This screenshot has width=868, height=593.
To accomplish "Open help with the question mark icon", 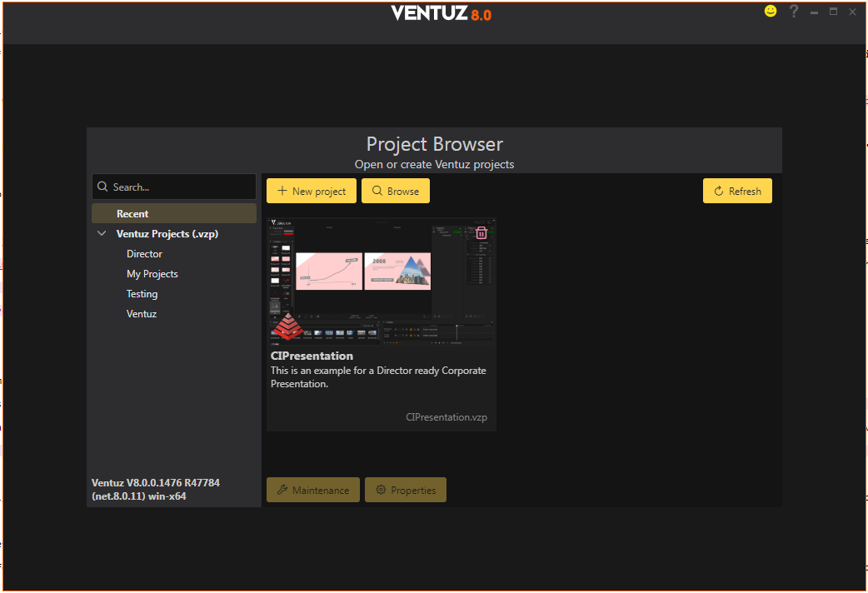I will 794,12.
